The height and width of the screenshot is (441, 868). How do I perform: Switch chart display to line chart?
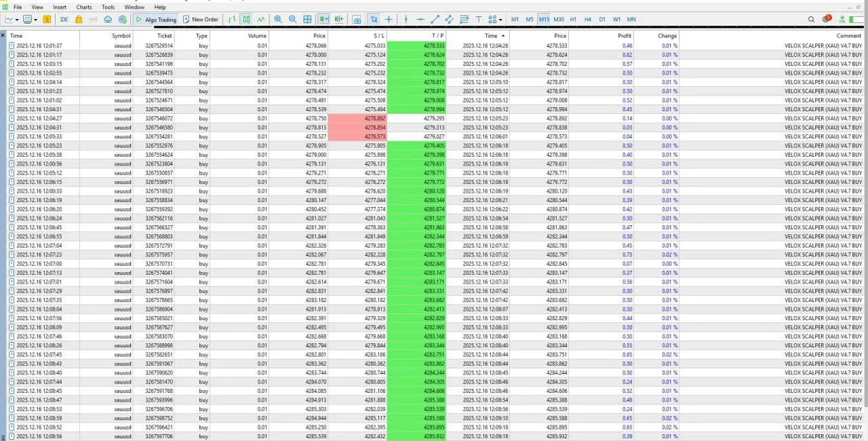tap(261, 19)
